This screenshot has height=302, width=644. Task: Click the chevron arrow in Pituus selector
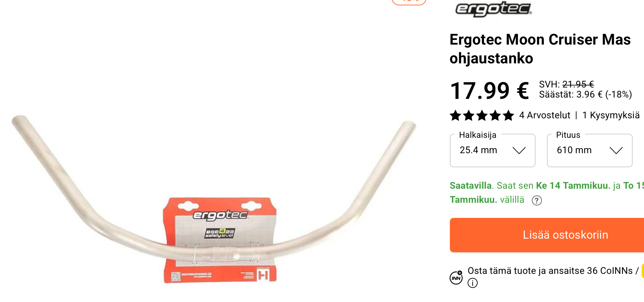[616, 150]
